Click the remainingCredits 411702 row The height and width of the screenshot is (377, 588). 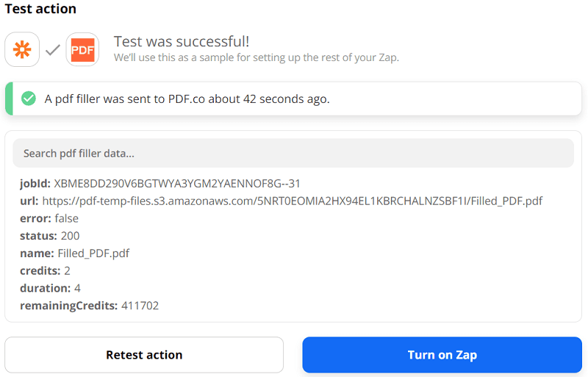pyautogui.click(x=89, y=306)
